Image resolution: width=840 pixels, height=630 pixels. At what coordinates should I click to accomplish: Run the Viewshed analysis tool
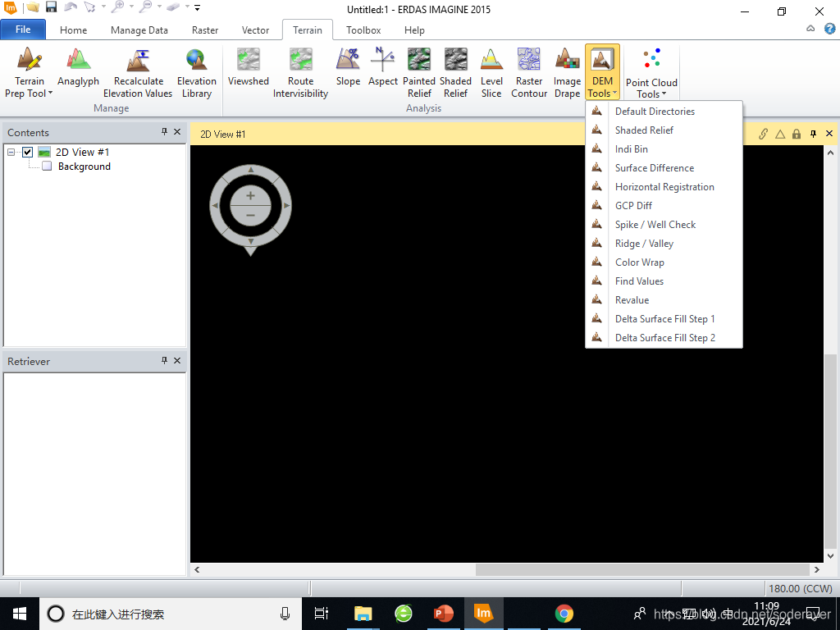tap(248, 67)
